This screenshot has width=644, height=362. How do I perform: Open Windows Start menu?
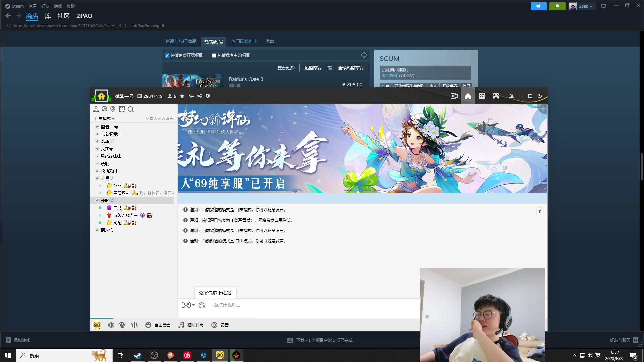(8, 355)
